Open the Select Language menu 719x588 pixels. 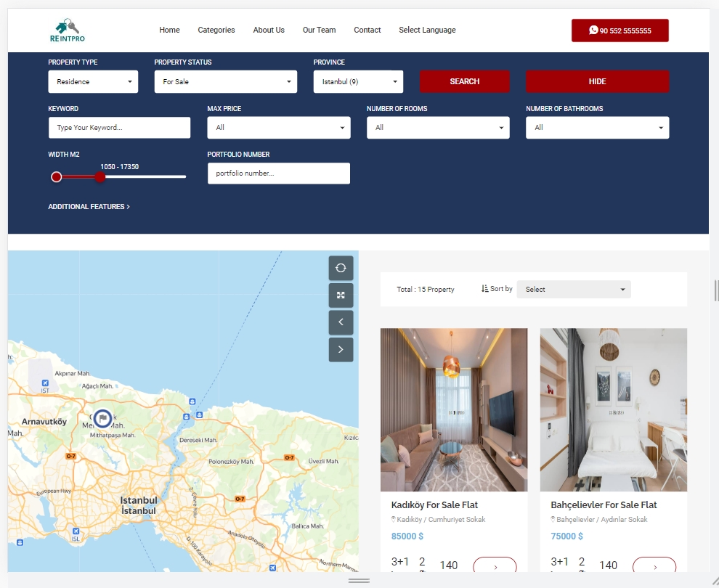pyautogui.click(x=427, y=30)
